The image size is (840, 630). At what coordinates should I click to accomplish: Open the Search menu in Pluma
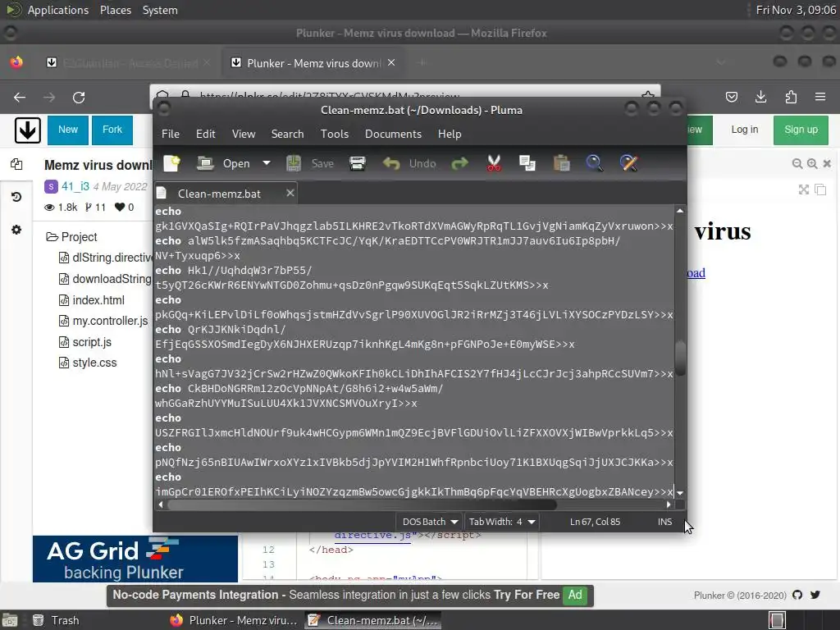(x=287, y=134)
